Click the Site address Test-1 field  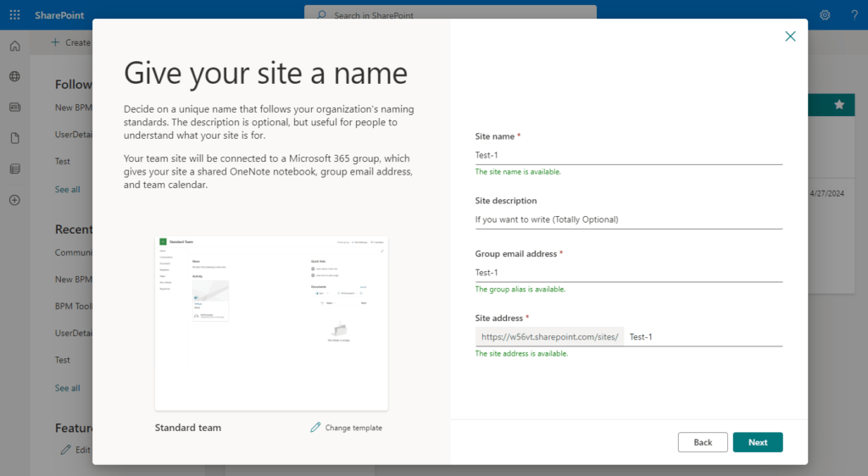point(703,337)
